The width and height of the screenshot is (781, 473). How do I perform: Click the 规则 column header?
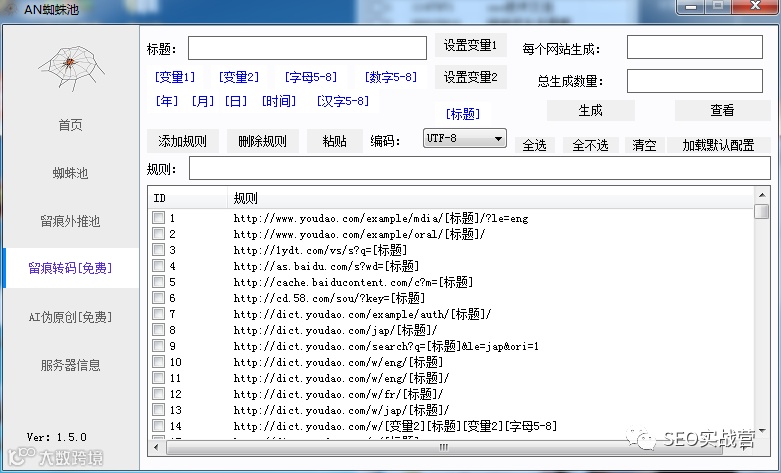point(491,198)
